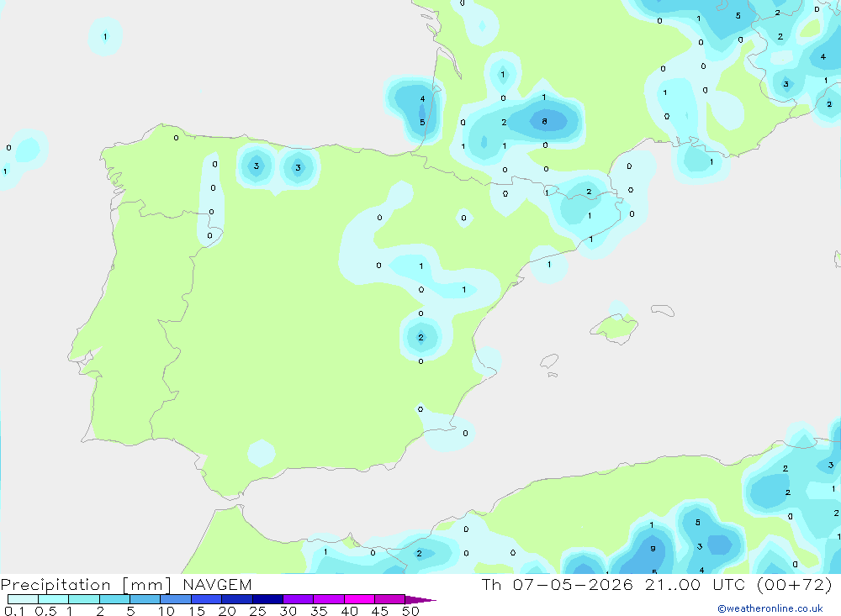The width and height of the screenshot is (841, 616).
Task: Click the Ibiza island outline
Action: click(549, 361)
